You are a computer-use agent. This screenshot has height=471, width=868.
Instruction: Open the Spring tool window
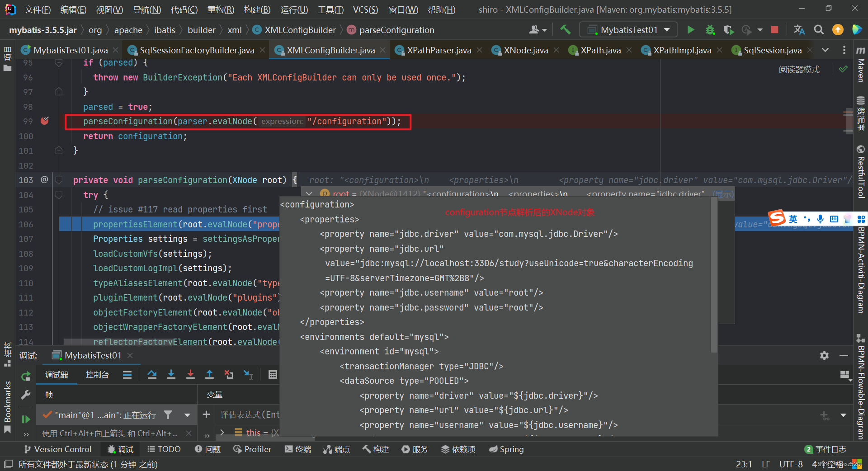coord(506,449)
